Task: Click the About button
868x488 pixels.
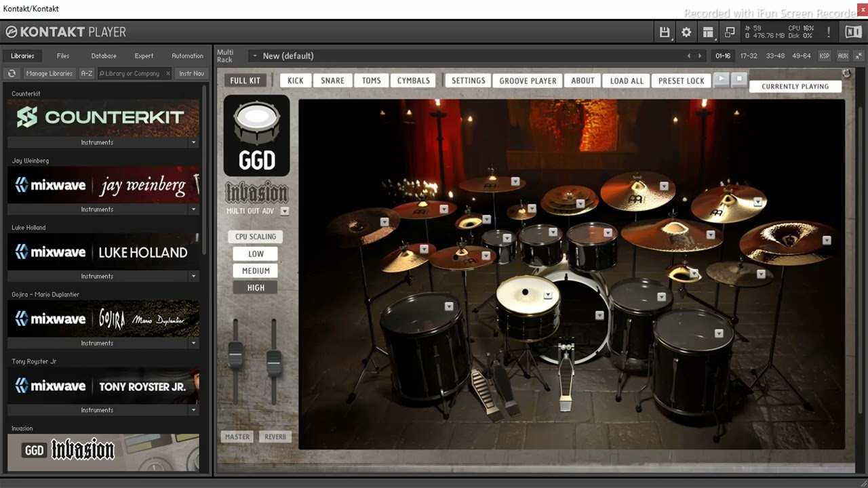Action: pyautogui.click(x=583, y=81)
